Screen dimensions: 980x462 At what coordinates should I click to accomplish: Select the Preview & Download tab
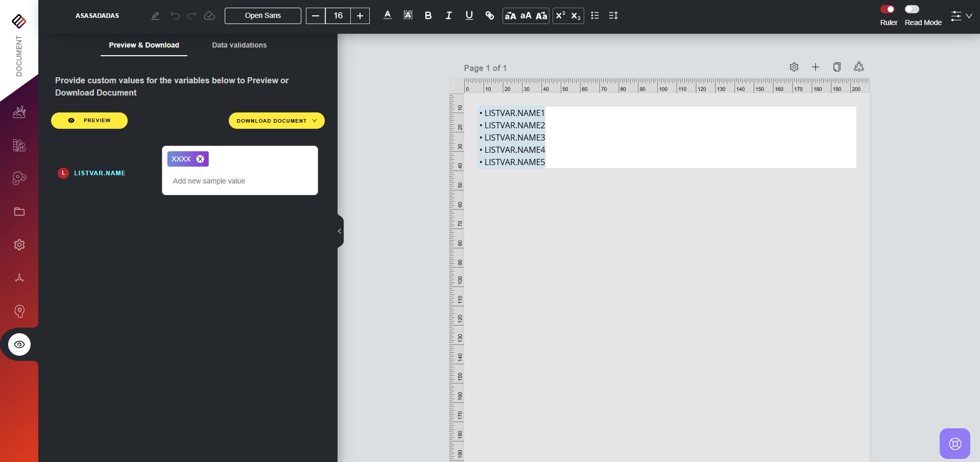click(144, 45)
